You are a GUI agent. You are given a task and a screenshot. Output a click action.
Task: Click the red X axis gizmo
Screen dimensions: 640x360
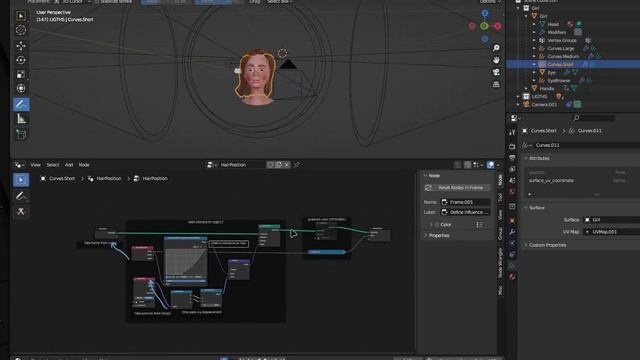tap(498, 26)
